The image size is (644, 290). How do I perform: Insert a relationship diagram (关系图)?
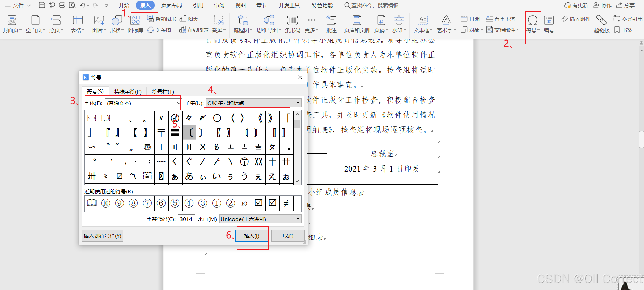click(x=159, y=30)
